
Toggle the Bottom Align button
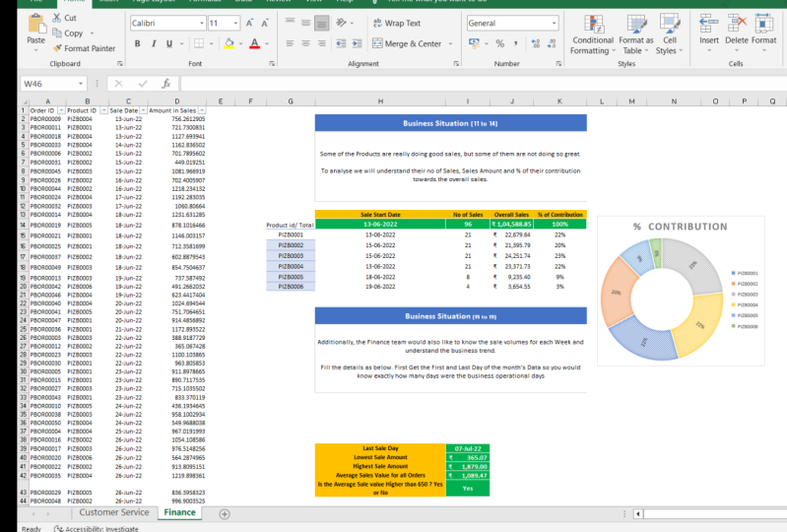click(322, 23)
